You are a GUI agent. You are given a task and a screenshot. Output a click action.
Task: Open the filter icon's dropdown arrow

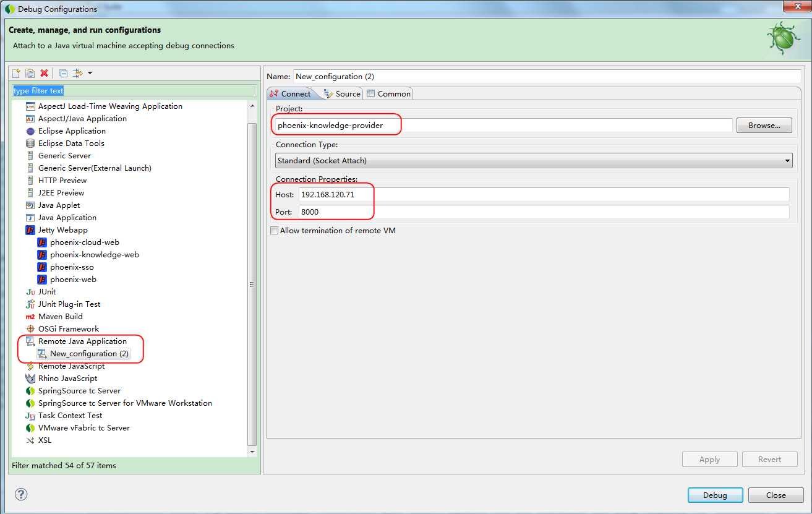(90, 73)
